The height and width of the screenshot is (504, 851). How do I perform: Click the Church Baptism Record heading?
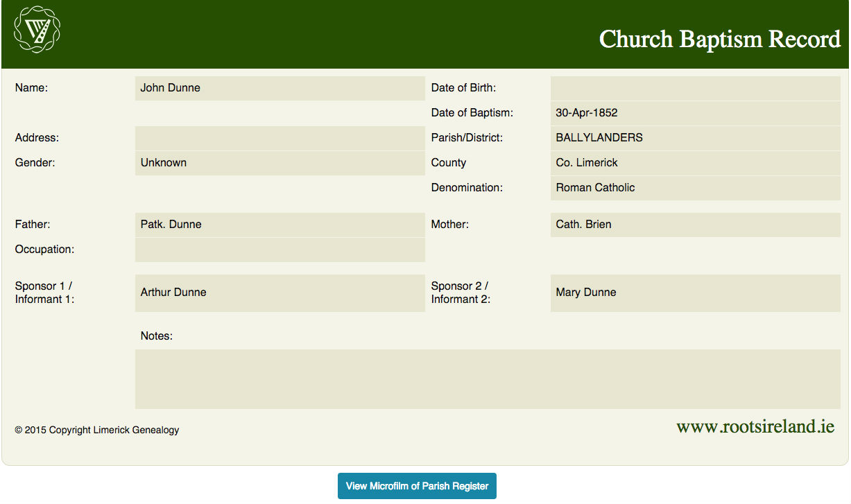tap(719, 39)
